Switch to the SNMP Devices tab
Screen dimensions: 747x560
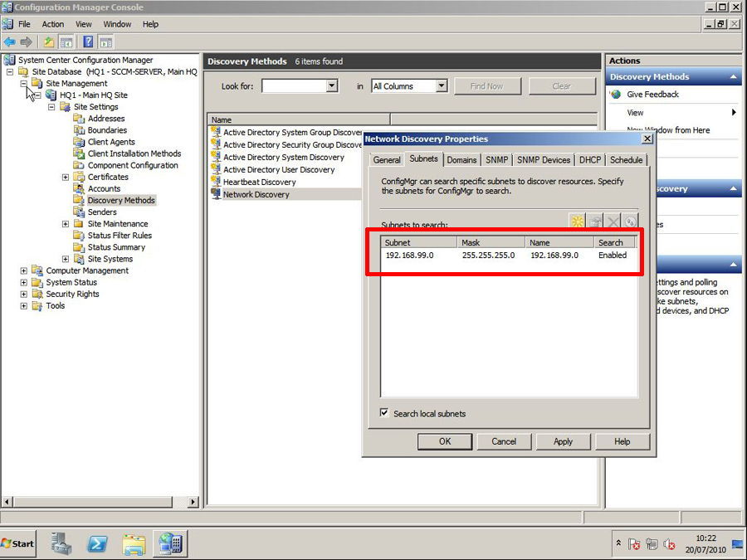point(544,160)
